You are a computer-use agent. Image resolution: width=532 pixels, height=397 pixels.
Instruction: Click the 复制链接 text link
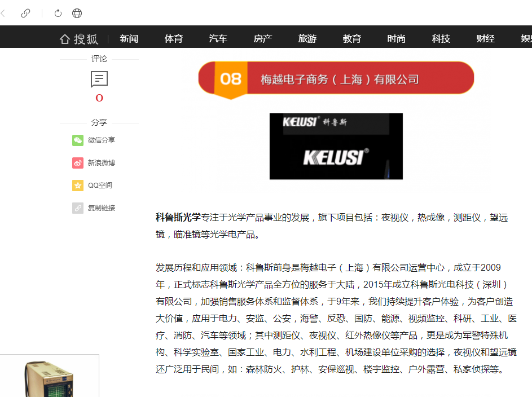point(102,208)
